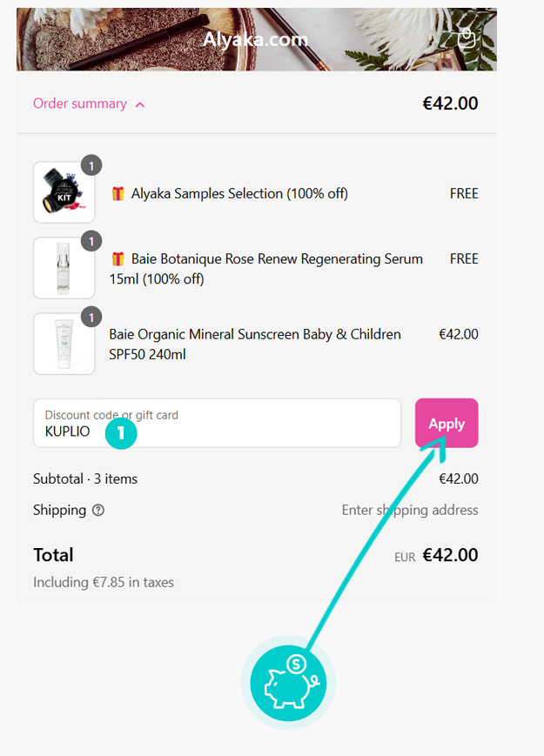Screen dimensions: 544x756
Task: Focus the Discount code or gift card field
Action: [x=218, y=424]
